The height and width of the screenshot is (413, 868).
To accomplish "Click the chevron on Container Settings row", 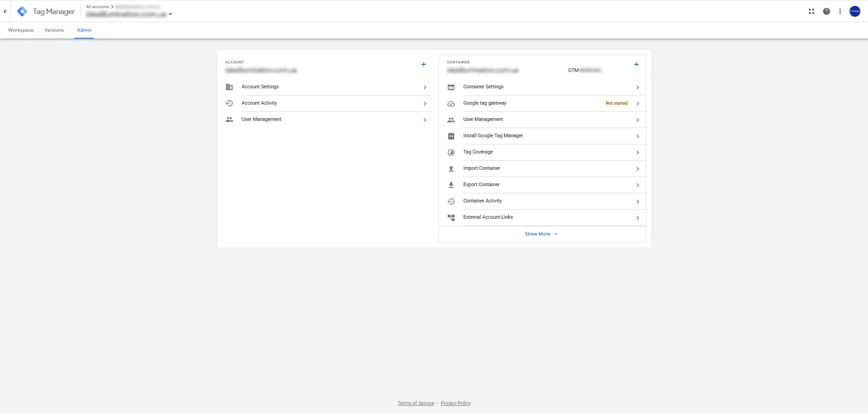I will pos(637,87).
